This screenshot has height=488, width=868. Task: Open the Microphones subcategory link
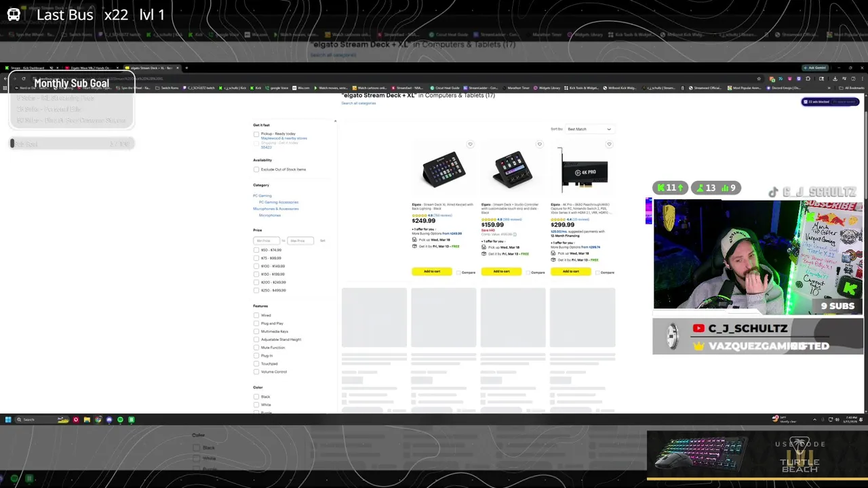(x=270, y=215)
